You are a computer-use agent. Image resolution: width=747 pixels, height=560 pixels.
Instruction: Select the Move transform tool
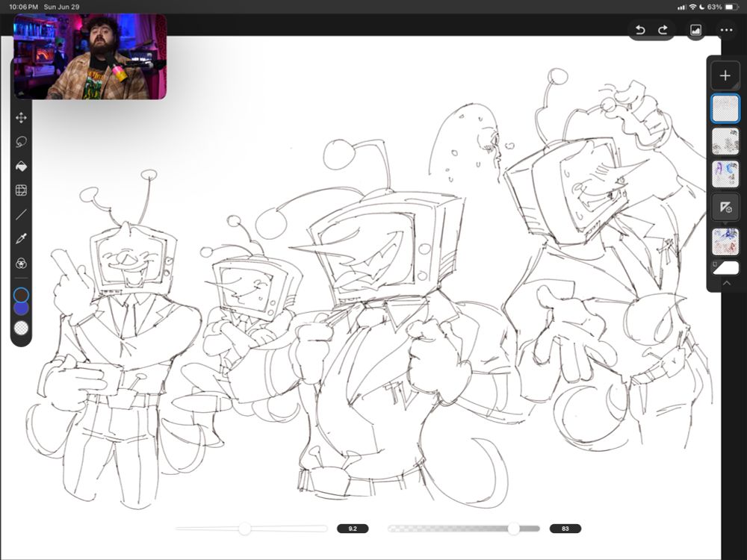click(x=21, y=118)
